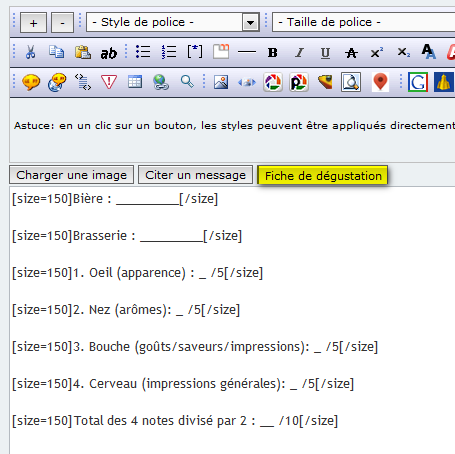Insert a numbered list
The height and width of the screenshot is (454, 455).
(x=169, y=52)
